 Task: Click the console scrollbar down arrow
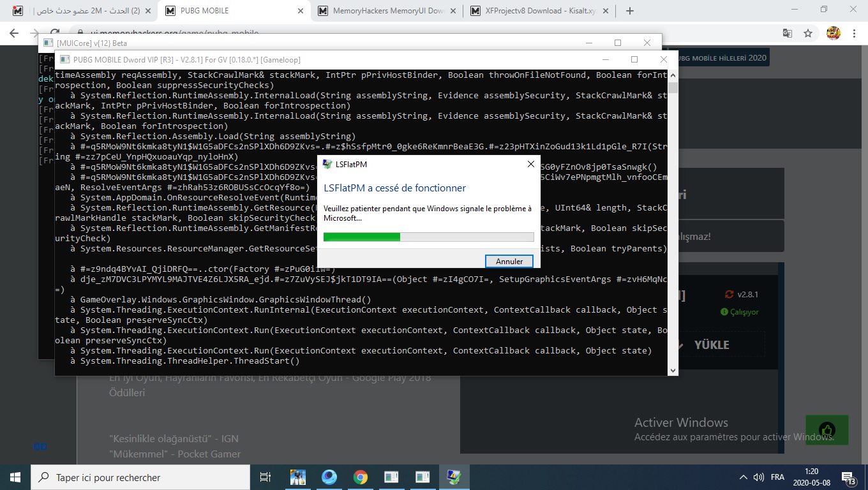click(x=673, y=370)
